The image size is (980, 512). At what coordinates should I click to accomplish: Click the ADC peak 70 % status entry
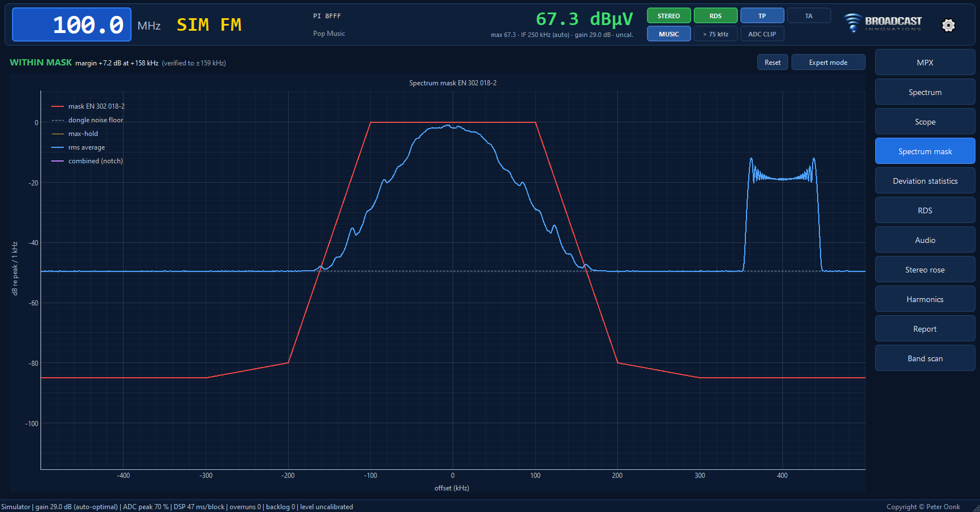pos(146,507)
